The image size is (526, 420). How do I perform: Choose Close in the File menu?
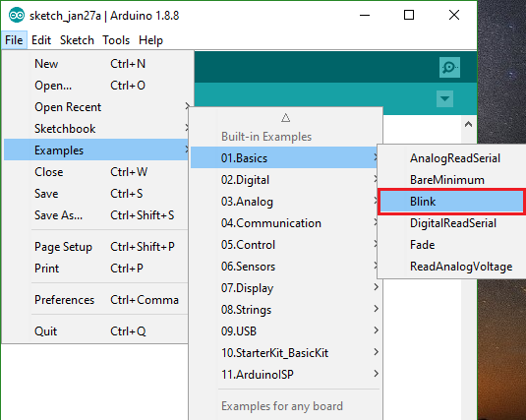click(96, 172)
